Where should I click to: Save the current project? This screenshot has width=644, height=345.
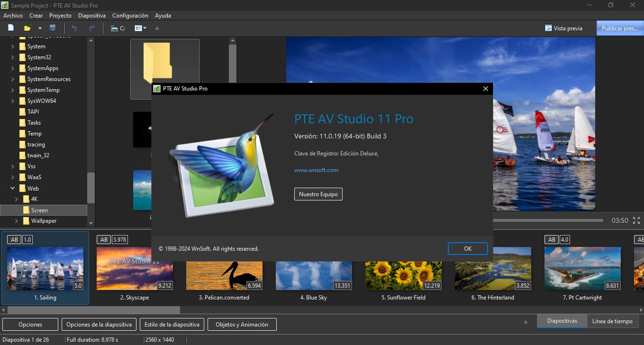click(x=53, y=27)
